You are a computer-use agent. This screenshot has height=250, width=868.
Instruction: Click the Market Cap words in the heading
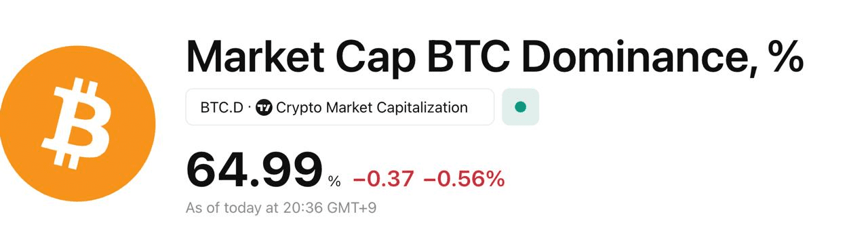[300, 57]
